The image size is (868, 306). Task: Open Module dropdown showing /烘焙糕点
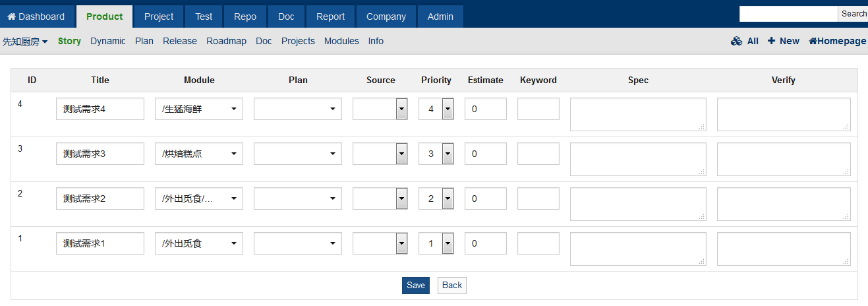(x=198, y=154)
